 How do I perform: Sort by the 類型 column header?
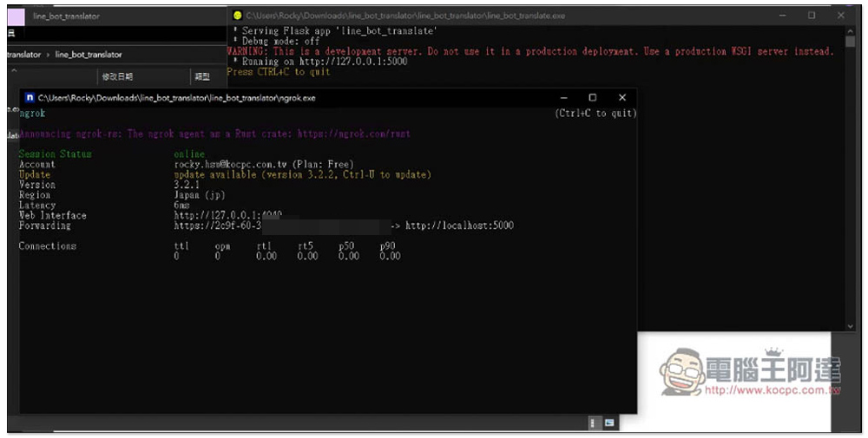coord(202,76)
